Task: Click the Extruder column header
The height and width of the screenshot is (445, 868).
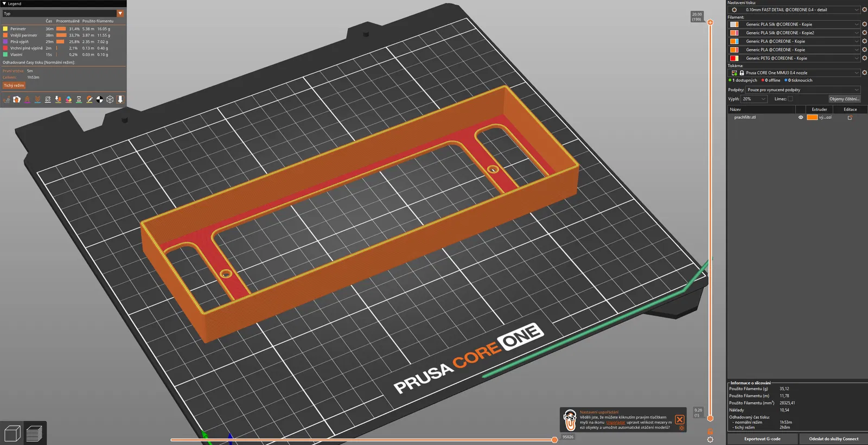Action: [x=819, y=110]
